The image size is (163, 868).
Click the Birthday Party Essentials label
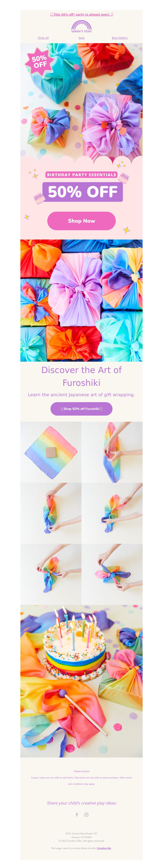pyautogui.click(x=81, y=175)
